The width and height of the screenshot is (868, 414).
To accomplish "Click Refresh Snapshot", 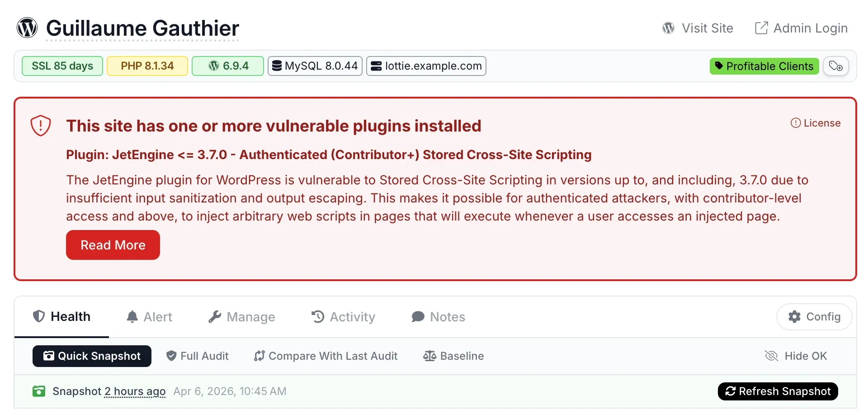I will 778,391.
